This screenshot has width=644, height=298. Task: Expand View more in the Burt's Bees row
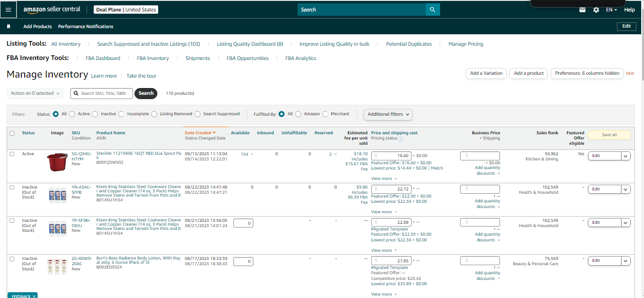pyautogui.click(x=384, y=294)
